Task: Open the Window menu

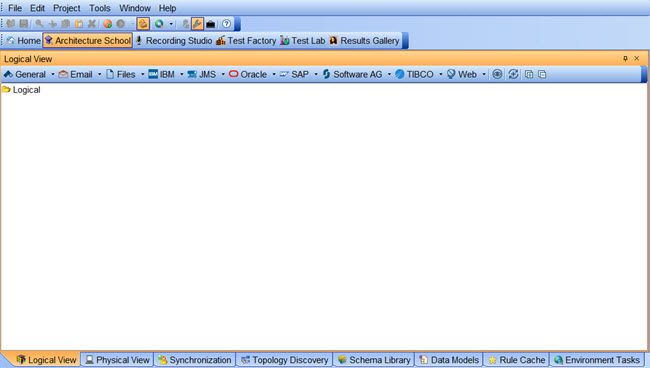Action: (x=135, y=8)
